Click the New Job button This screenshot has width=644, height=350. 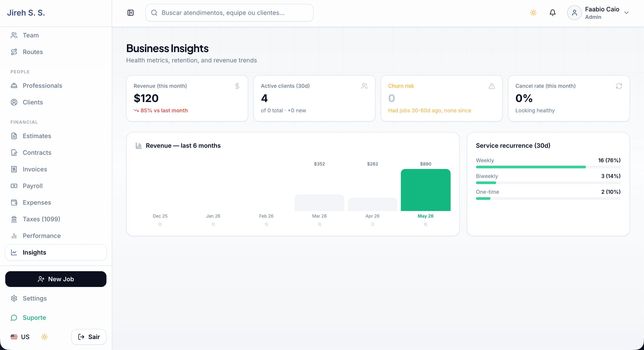pyautogui.click(x=56, y=279)
